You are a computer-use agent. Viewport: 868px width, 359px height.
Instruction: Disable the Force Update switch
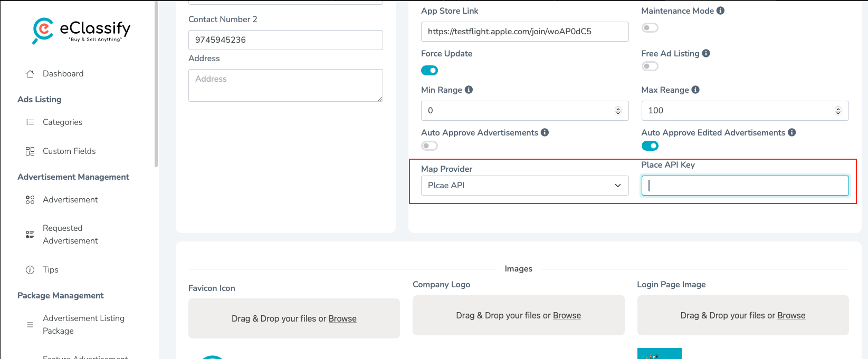click(x=430, y=70)
